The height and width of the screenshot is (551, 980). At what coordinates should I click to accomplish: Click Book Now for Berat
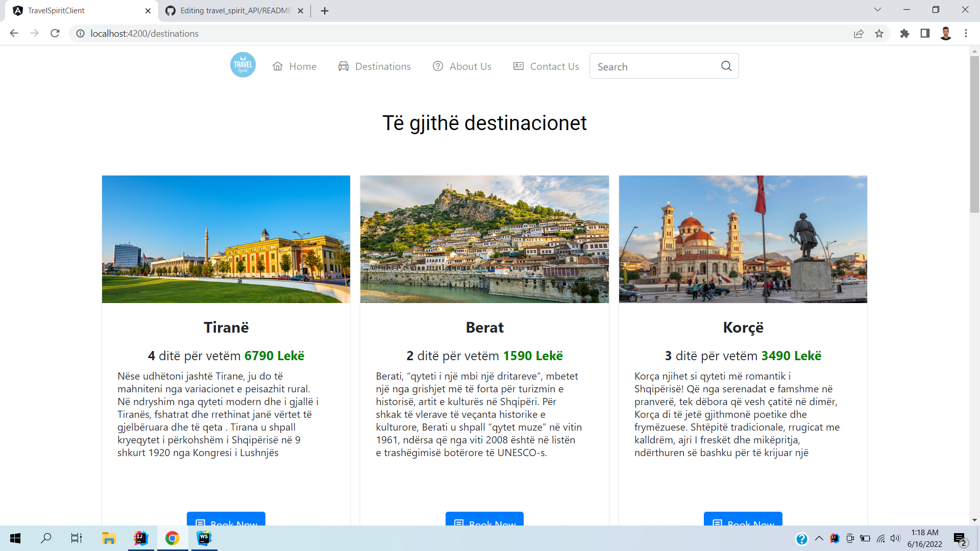click(484, 519)
